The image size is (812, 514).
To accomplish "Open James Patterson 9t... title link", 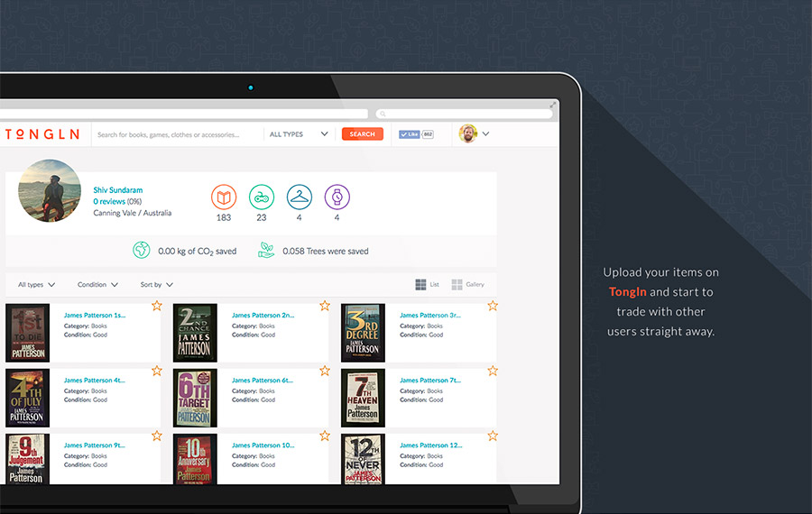I will pos(95,445).
